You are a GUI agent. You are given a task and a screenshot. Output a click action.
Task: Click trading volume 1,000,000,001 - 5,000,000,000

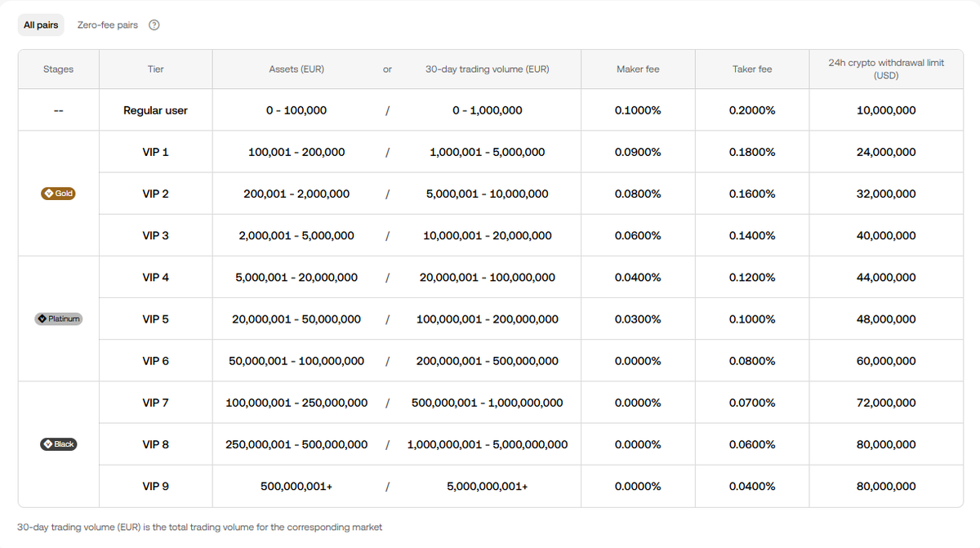click(x=488, y=444)
